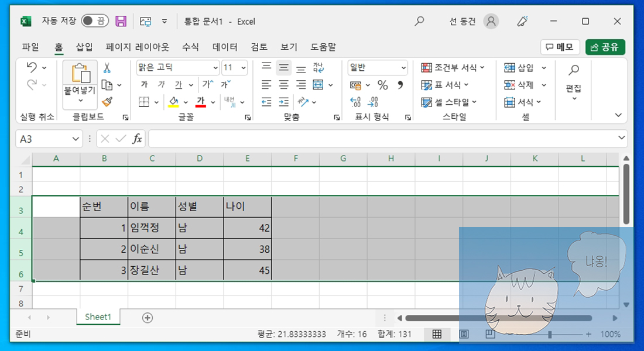Viewport: 644px width, 351px height.
Task: Click the Increase Indent icon
Action: (283, 102)
